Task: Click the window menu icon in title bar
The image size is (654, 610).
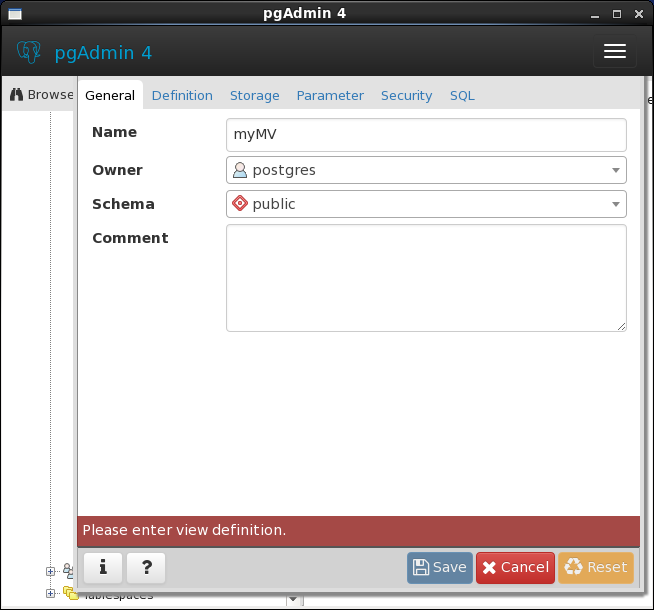Action: click(x=15, y=14)
